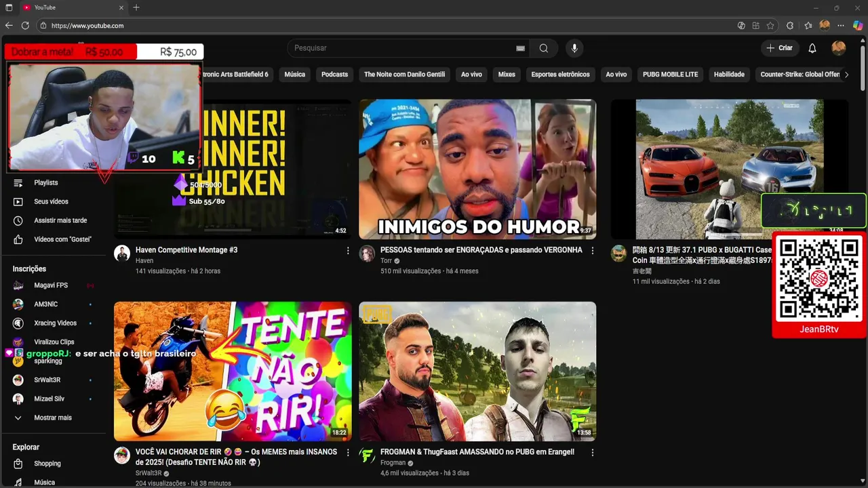The image size is (868, 488).
Task: Click the YouTube browser tab
Action: pyautogui.click(x=73, y=7)
